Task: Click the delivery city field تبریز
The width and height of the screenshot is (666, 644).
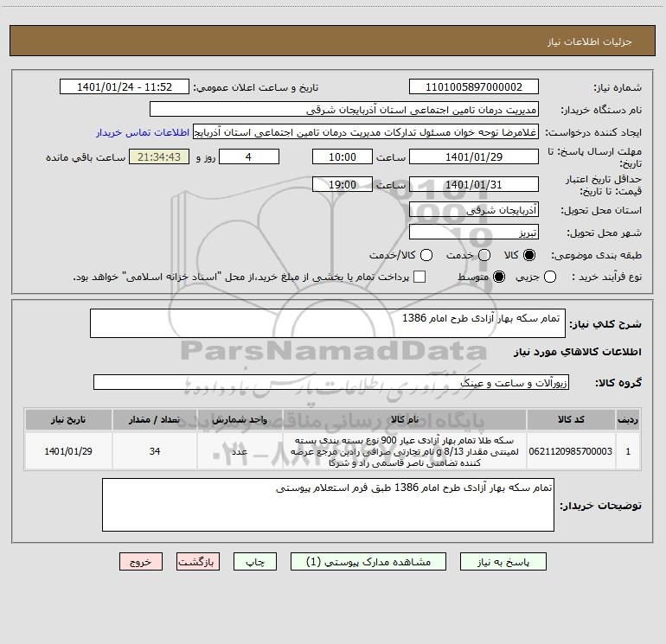Action: (x=474, y=232)
